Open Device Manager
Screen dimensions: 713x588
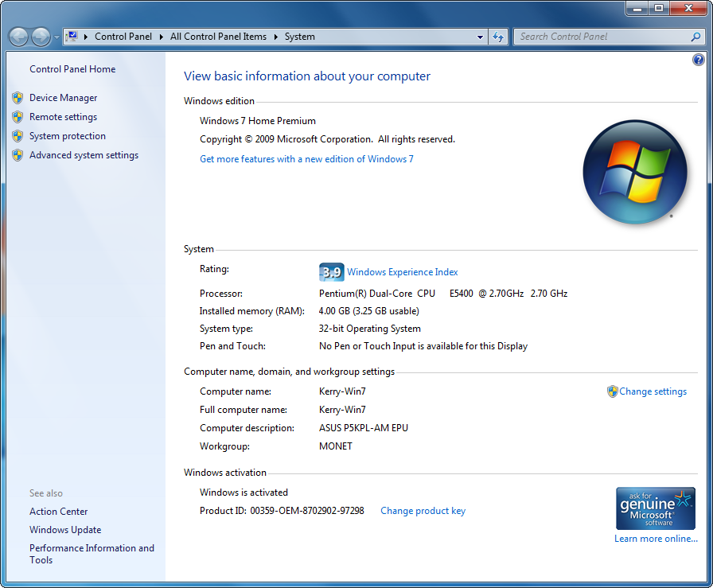[x=63, y=98]
